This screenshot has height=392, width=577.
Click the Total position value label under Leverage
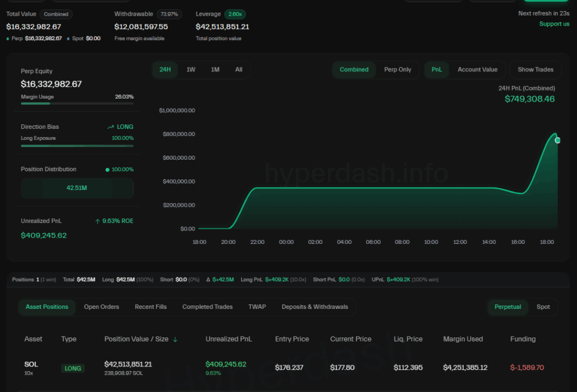(x=219, y=39)
